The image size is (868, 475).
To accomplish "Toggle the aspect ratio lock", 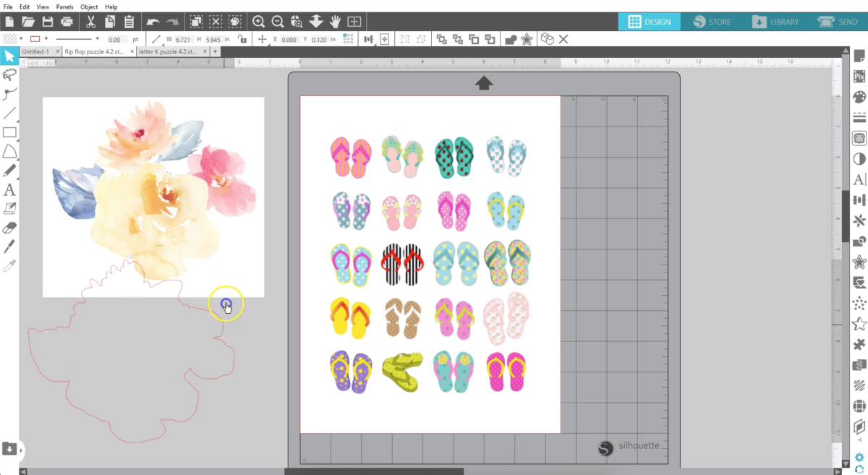I will point(242,39).
